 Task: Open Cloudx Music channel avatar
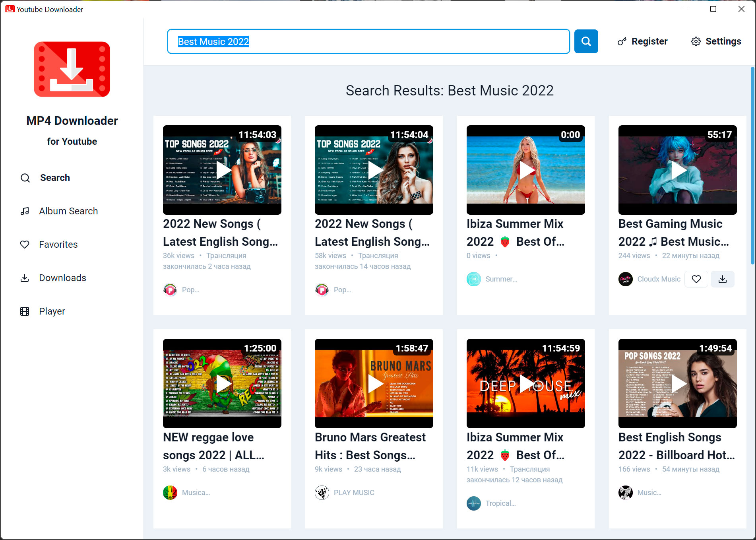pos(625,279)
